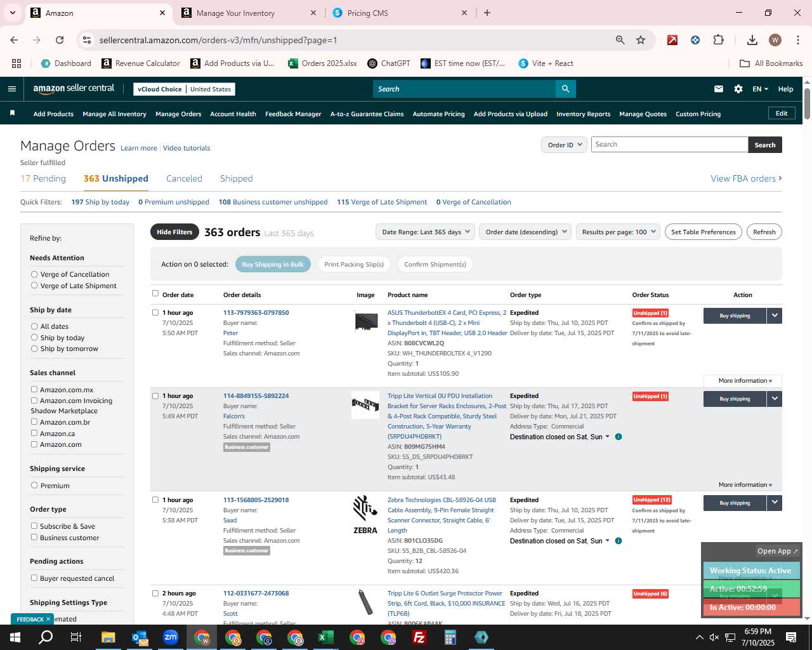Bookmark this page with the star icon
Viewport: 812px width, 650px height.
[x=641, y=40]
